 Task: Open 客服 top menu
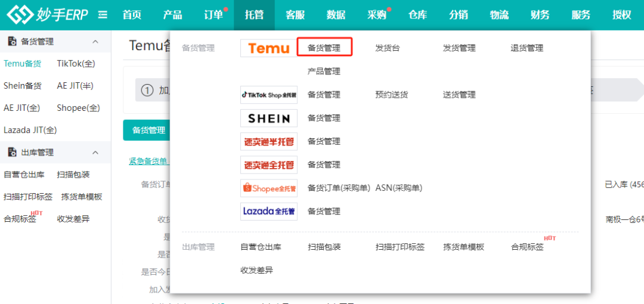[x=295, y=15]
